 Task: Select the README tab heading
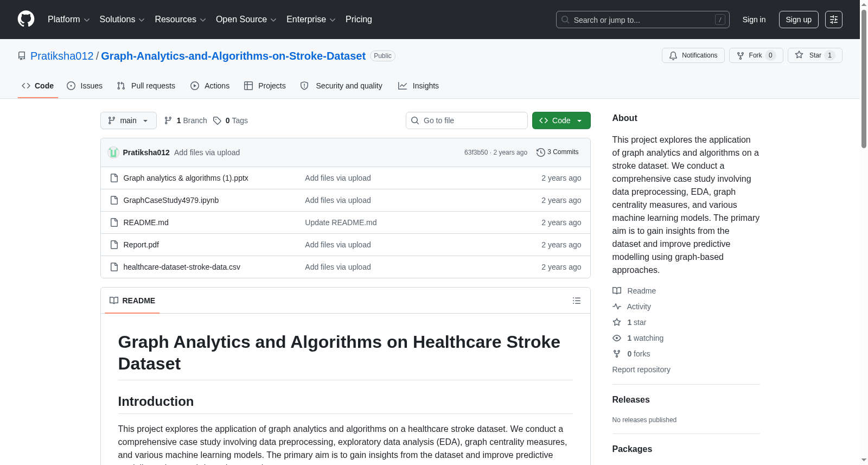(x=132, y=301)
